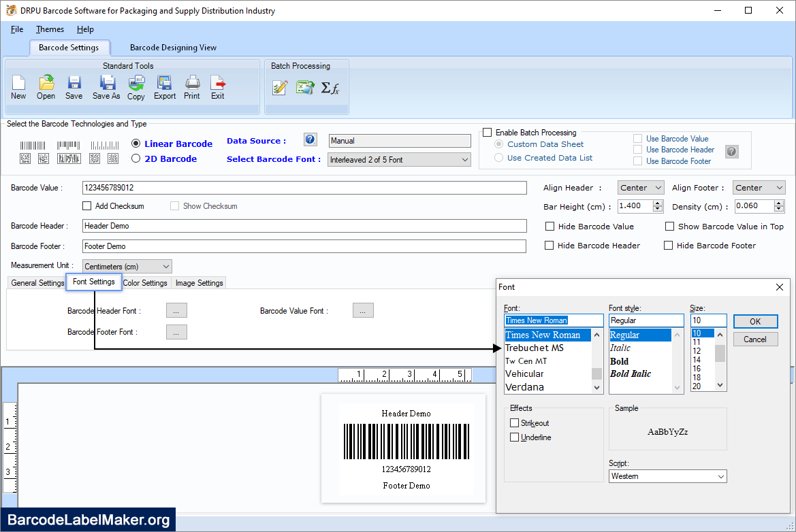Open the batch edit list icon
796x532 pixels.
pyautogui.click(x=280, y=88)
